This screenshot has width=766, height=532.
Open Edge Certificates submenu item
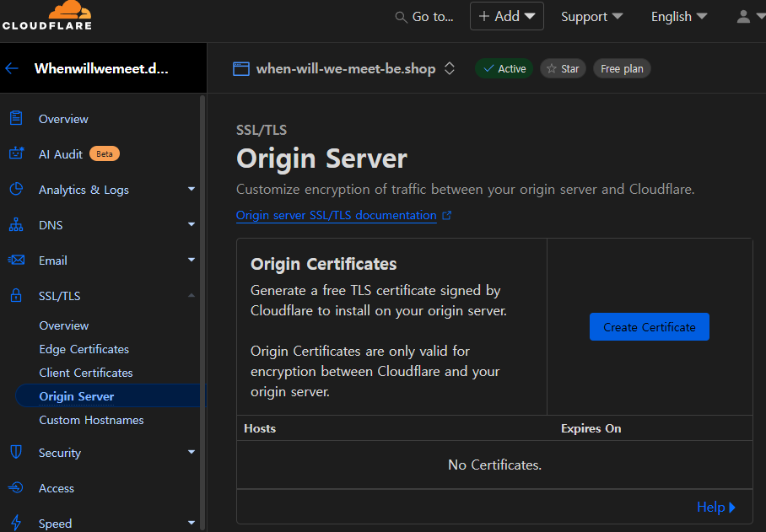click(x=84, y=349)
